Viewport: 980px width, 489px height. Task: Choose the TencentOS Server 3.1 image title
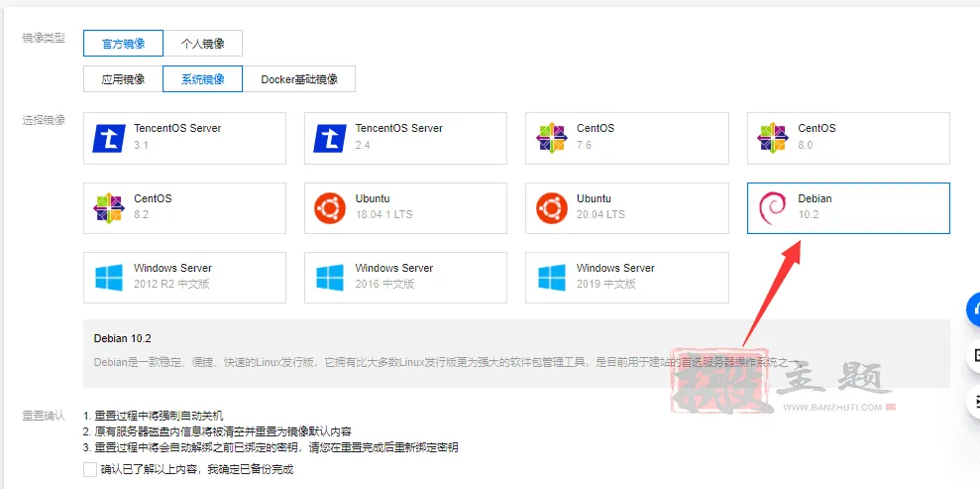[177, 128]
